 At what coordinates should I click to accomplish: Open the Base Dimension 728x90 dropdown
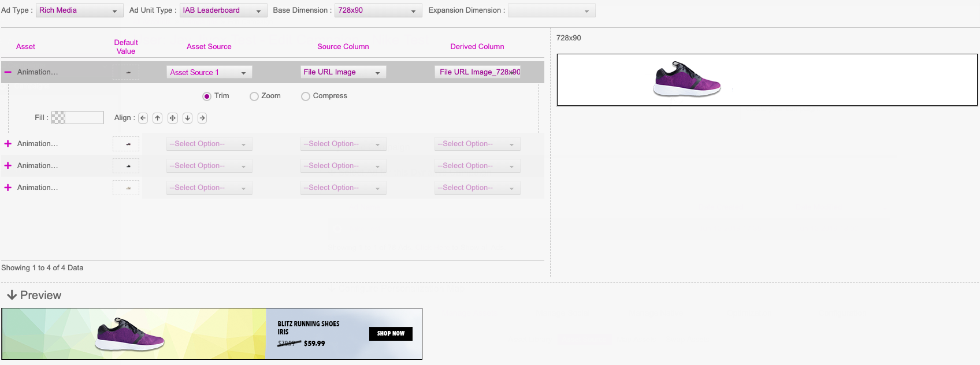(x=378, y=10)
